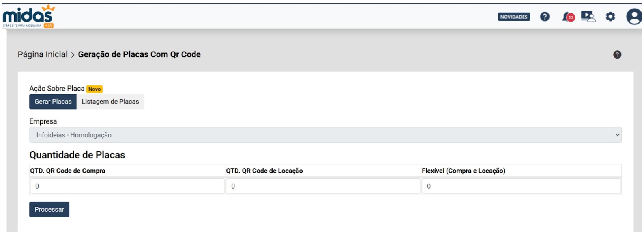
Task: Click the yellow Novo badge
Action: coord(94,89)
